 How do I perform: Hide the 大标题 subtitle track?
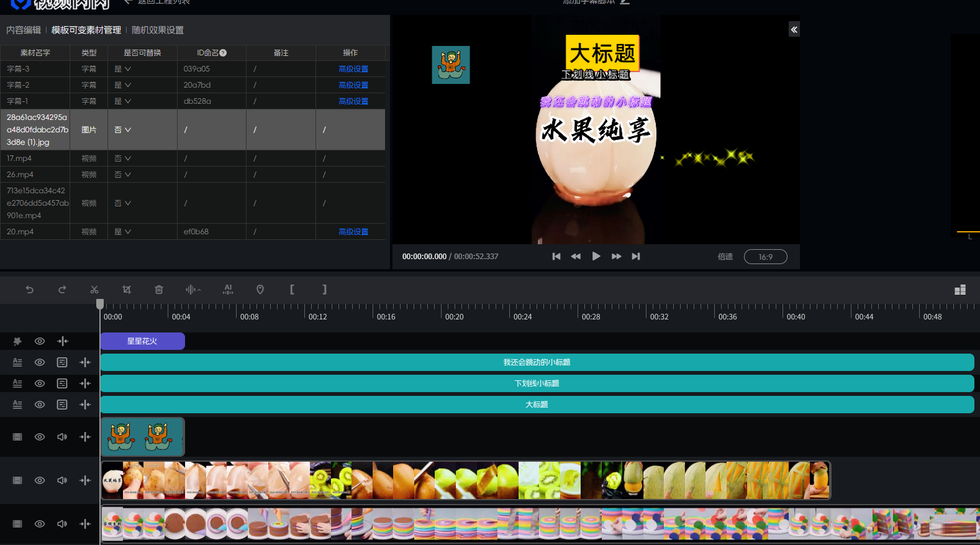tap(40, 405)
